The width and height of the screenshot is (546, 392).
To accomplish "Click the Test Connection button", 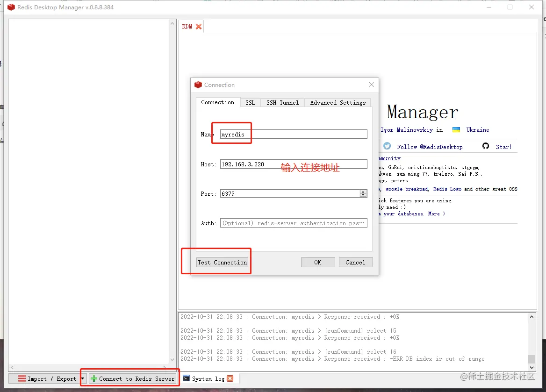I will 222,263.
